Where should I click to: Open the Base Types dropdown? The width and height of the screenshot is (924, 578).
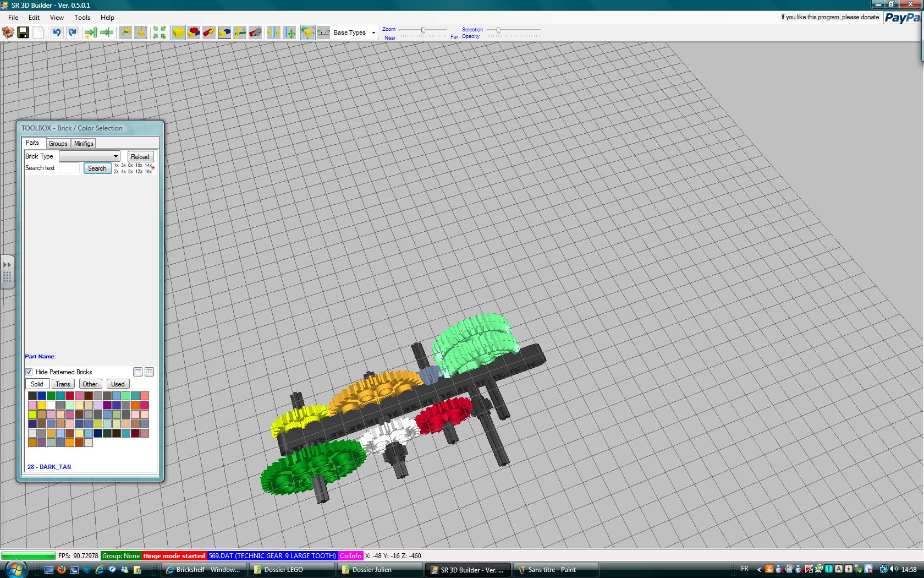(x=355, y=32)
